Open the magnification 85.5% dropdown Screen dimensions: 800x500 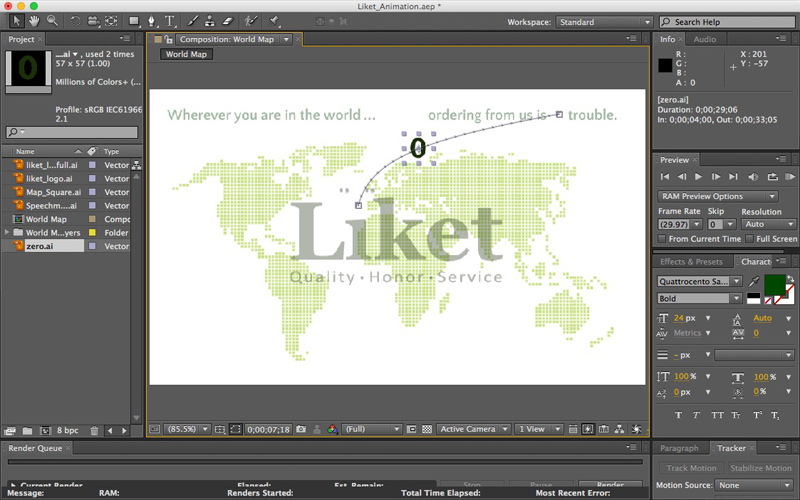(x=186, y=429)
